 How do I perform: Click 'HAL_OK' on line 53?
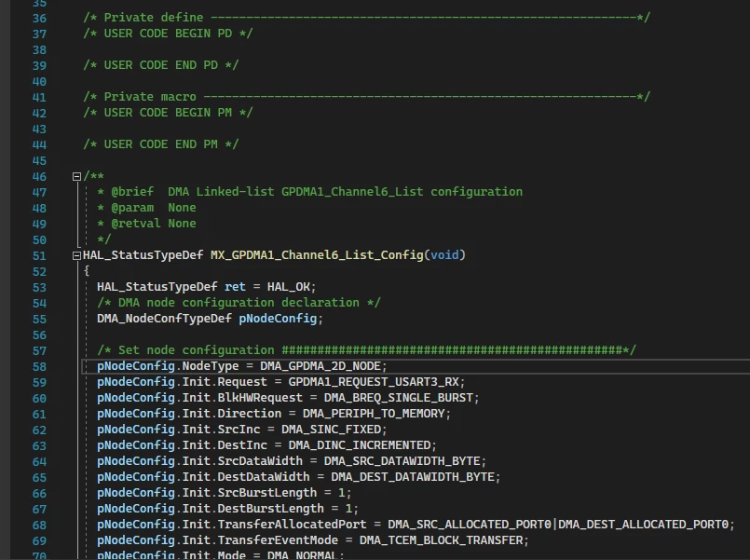[x=288, y=286]
